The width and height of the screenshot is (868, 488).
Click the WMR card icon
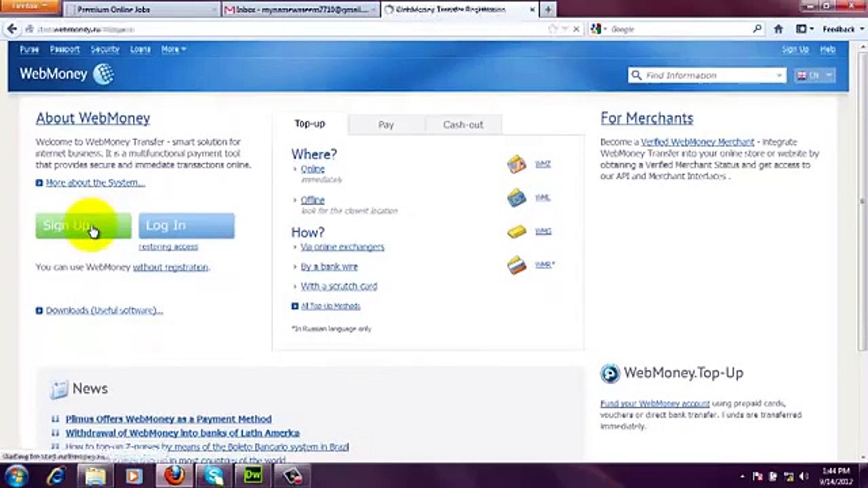point(517,264)
